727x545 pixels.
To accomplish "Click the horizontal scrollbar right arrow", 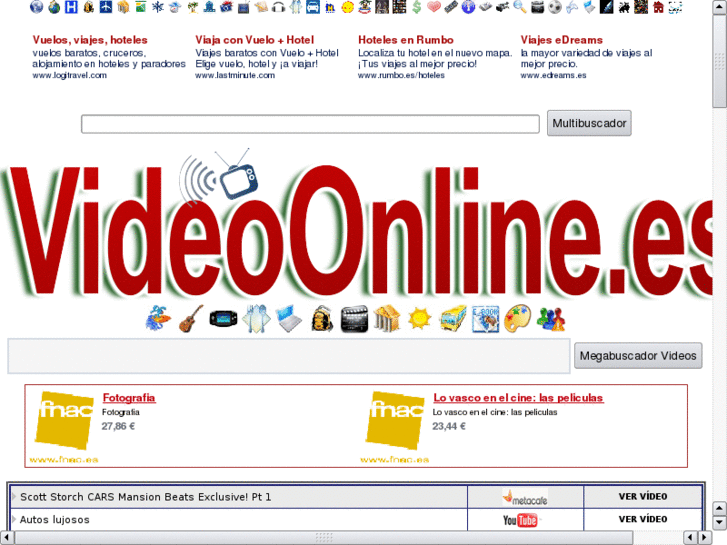I will pos(704,537).
